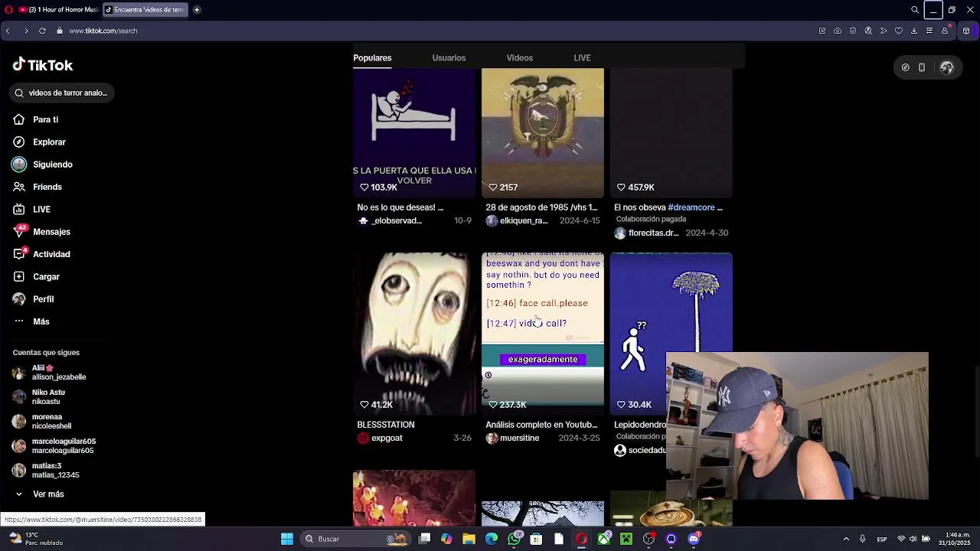Open expgoat author profile
The height and width of the screenshot is (551, 980).
tap(380, 438)
